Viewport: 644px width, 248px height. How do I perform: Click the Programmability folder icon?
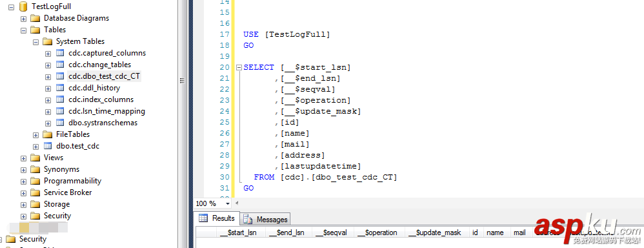(35, 181)
